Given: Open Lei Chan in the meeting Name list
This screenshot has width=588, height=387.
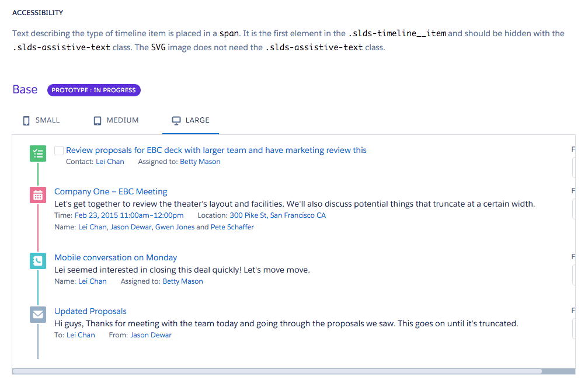Looking at the screenshot, I should coord(92,227).
